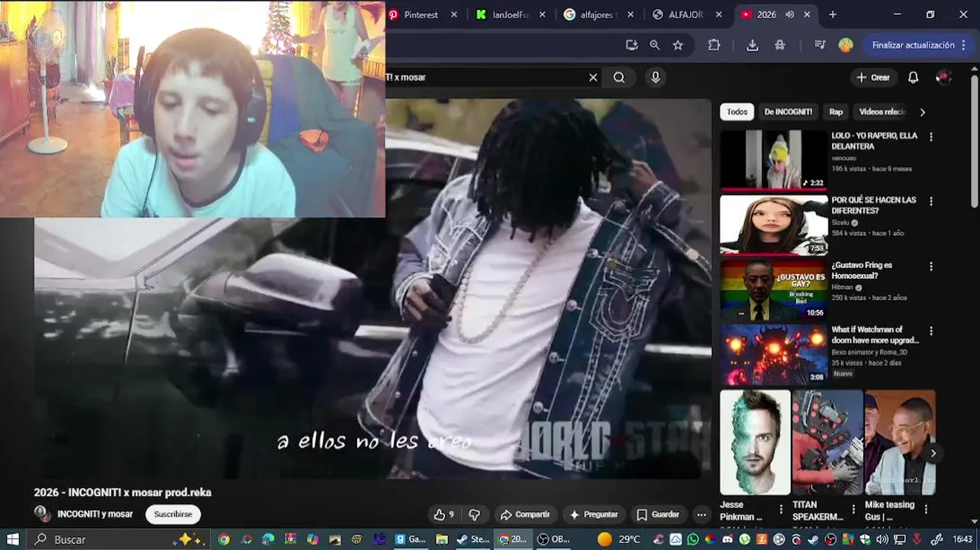Show next Shorts with right arrow
Image resolution: width=980 pixels, height=550 pixels.
(x=933, y=453)
